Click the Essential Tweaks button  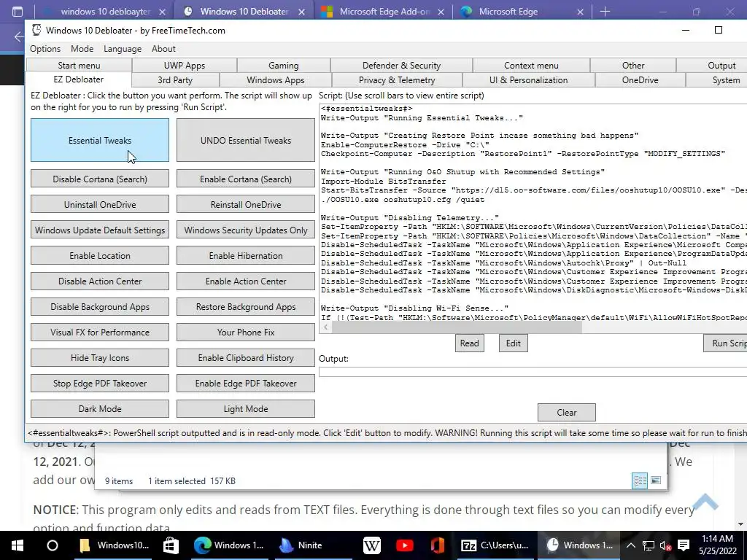click(x=99, y=140)
